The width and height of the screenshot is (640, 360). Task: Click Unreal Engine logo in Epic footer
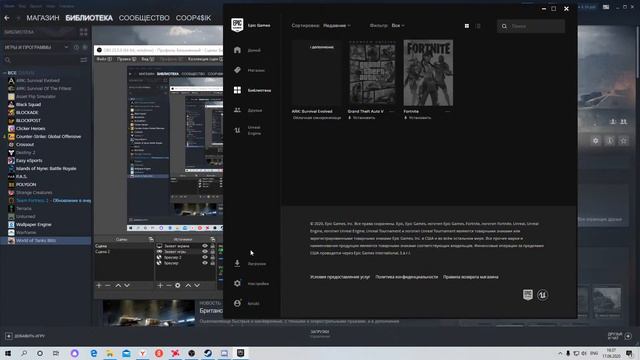[542, 295]
